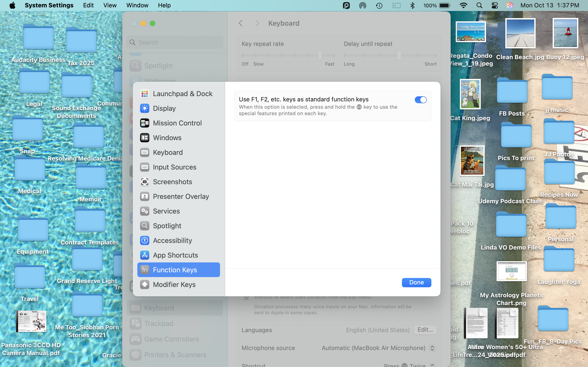Open Microphone source popup menu
Screen dimensions: 588x367
[x=432, y=348]
